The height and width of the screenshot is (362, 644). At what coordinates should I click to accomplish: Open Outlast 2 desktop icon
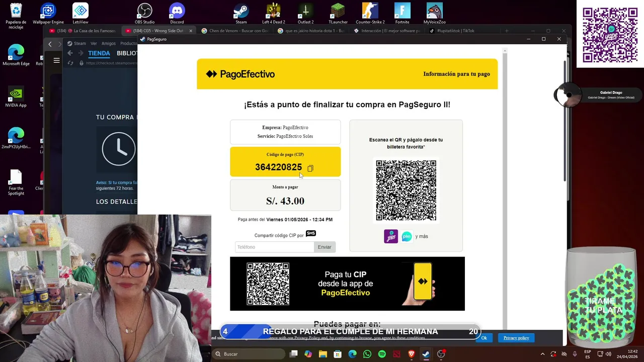[305, 14]
